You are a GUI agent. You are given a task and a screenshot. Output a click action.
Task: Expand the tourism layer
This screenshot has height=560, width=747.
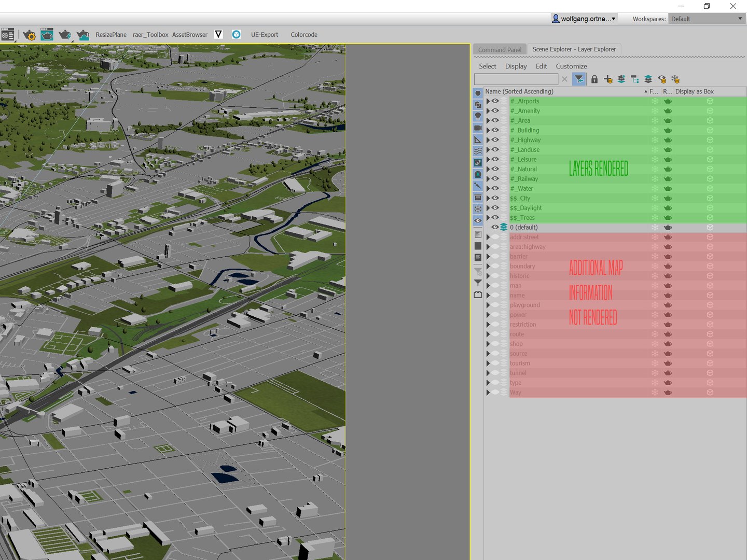coord(488,363)
